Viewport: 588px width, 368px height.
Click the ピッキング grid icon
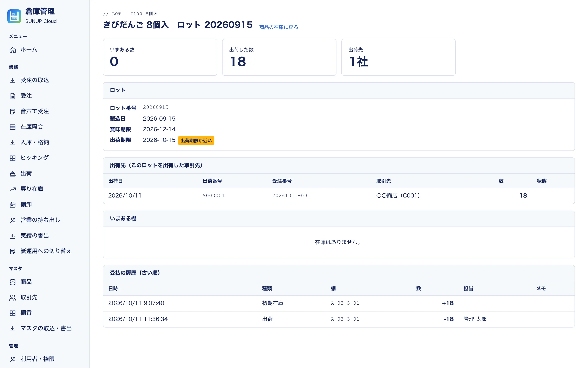(x=13, y=158)
